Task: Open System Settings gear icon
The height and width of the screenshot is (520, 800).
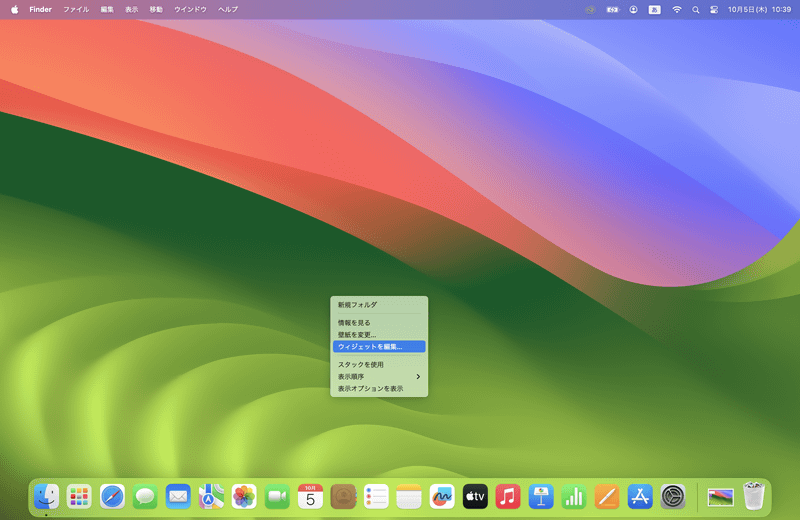Action: [673, 497]
